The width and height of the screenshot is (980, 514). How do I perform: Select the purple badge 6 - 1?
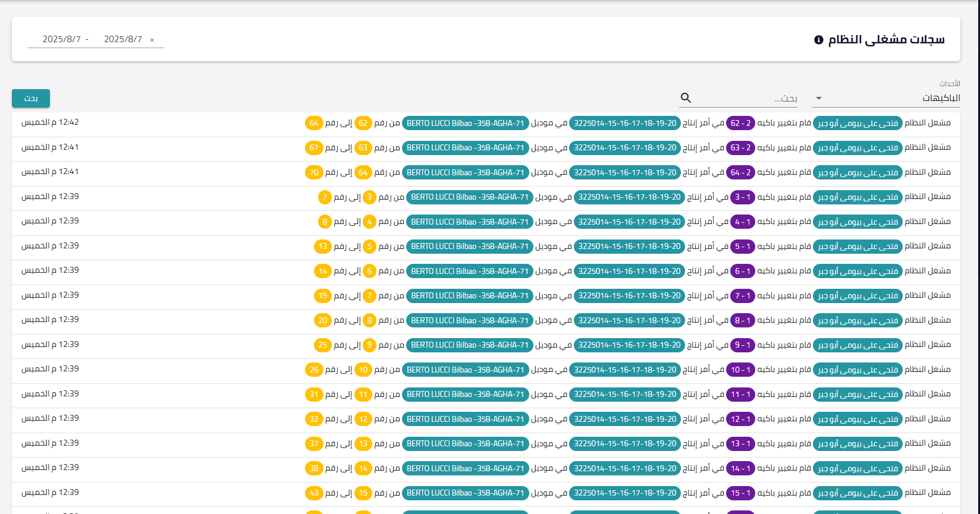743,271
